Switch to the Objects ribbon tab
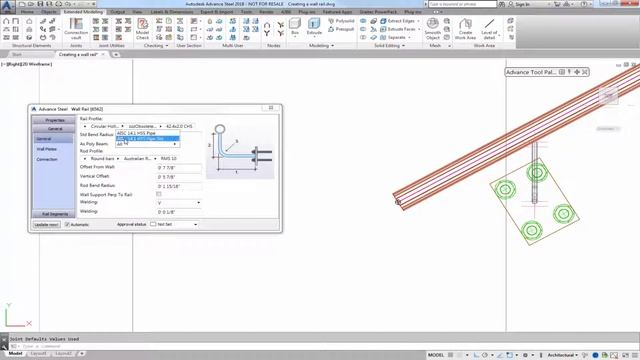 49,12
